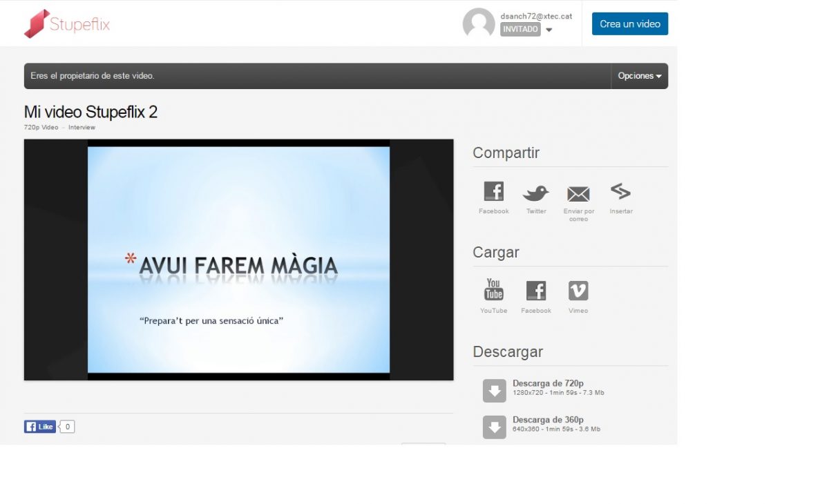Upload video to YouTube
This screenshot has width=829, height=504.
[x=493, y=290]
